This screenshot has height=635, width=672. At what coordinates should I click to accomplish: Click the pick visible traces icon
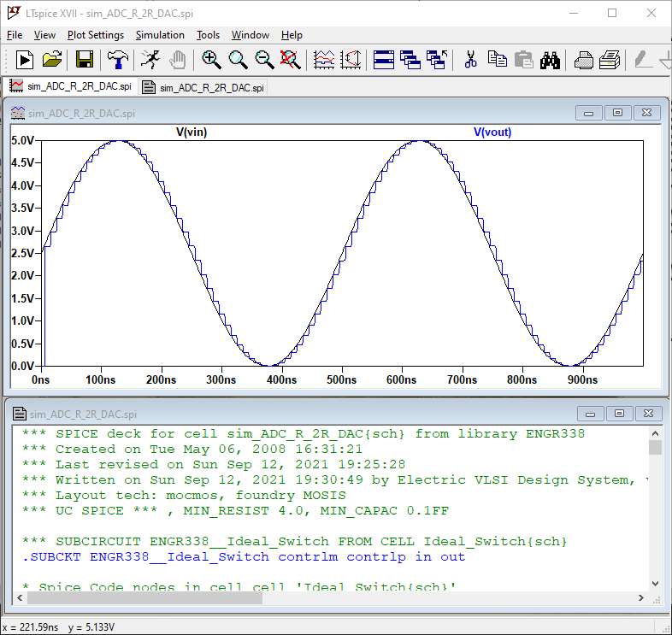click(x=324, y=60)
